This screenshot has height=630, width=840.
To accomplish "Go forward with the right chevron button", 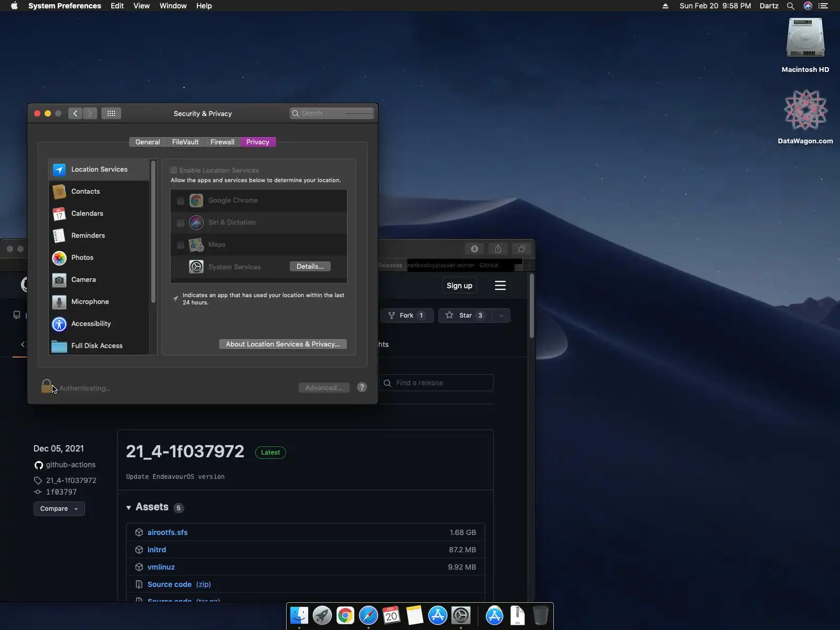I will 90,113.
